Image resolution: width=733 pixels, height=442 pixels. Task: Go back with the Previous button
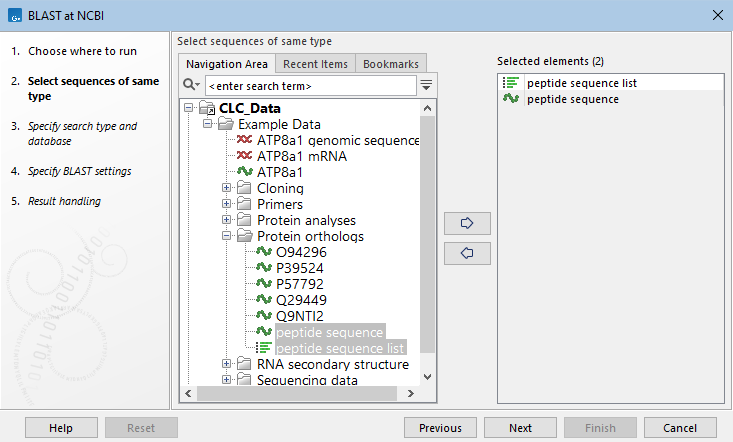coord(440,428)
